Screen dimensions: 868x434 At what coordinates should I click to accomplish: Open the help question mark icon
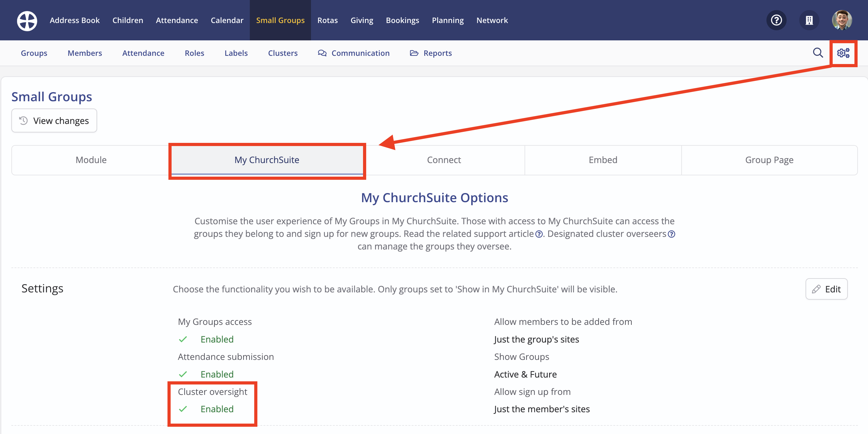click(x=776, y=20)
